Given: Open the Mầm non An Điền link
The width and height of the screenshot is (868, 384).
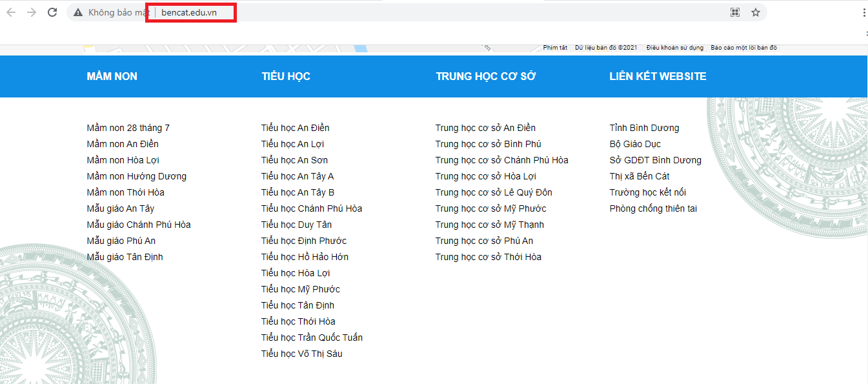Looking at the screenshot, I should (x=123, y=144).
